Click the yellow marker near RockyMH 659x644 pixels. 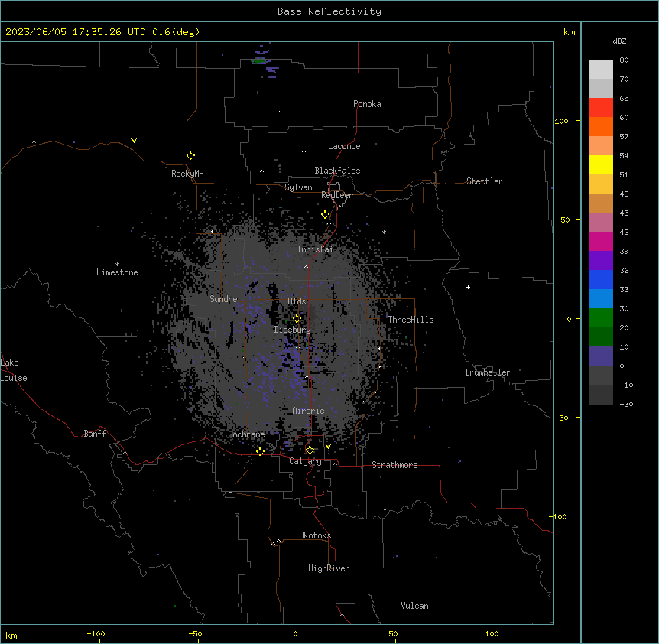tap(190, 156)
